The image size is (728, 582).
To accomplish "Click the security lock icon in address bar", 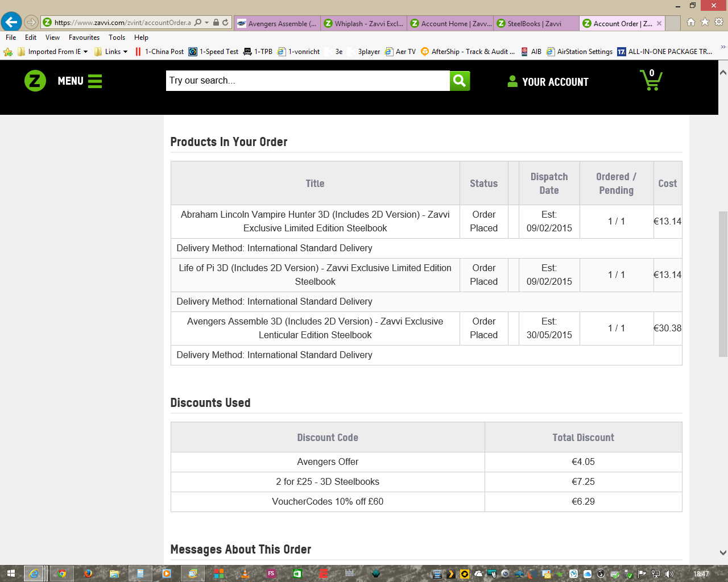I will [x=216, y=23].
